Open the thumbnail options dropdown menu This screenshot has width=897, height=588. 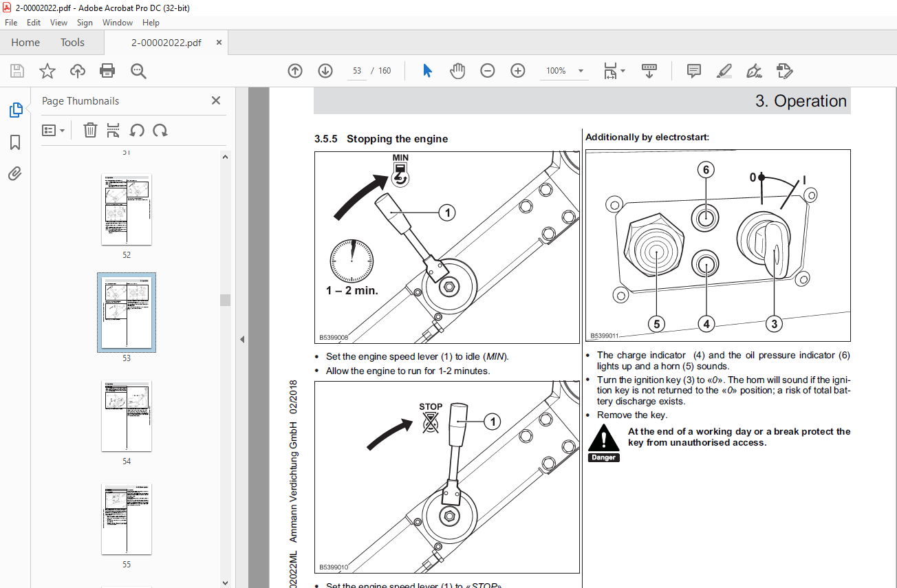coord(53,130)
